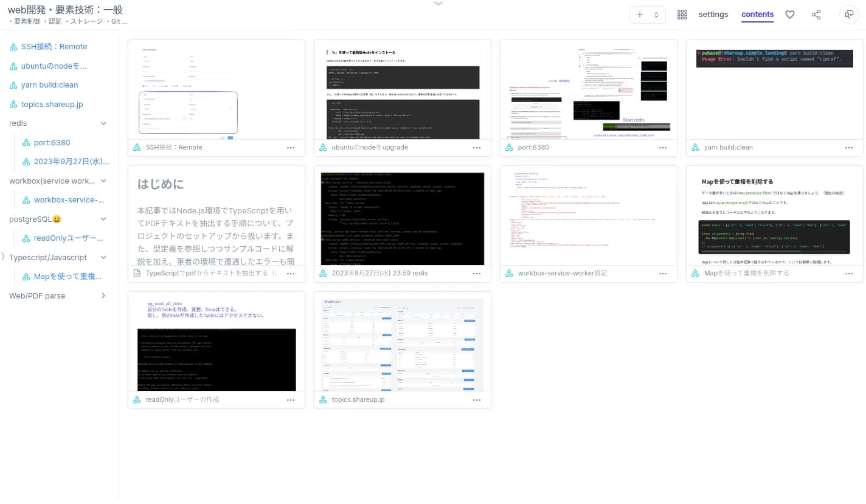Image resolution: width=866 pixels, height=504 pixels.
Task: Switch to the contents tab
Action: [757, 15]
